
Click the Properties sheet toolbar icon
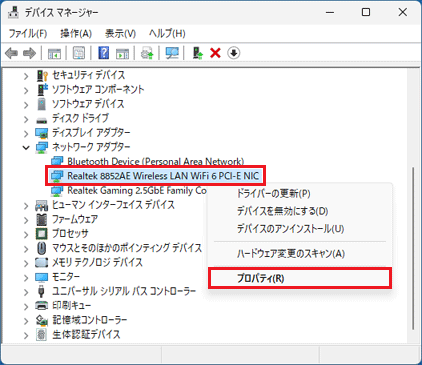pyautogui.click(x=79, y=53)
